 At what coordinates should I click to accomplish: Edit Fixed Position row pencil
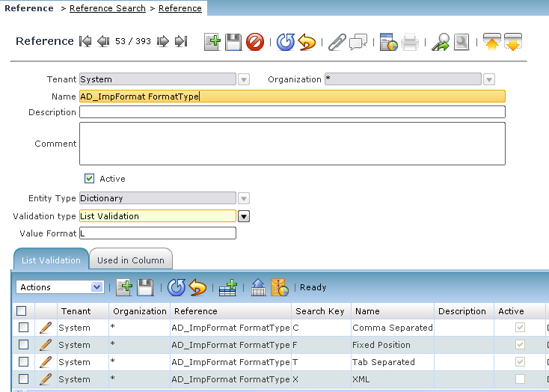point(46,345)
